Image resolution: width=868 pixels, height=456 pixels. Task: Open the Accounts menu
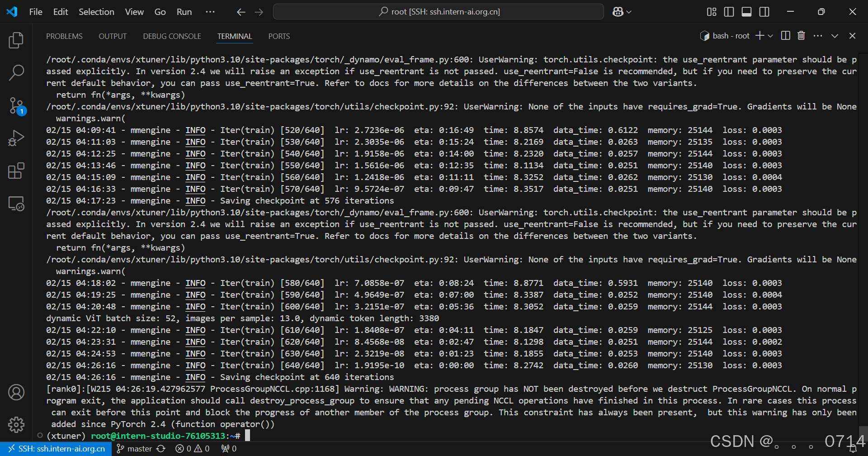tap(16, 392)
